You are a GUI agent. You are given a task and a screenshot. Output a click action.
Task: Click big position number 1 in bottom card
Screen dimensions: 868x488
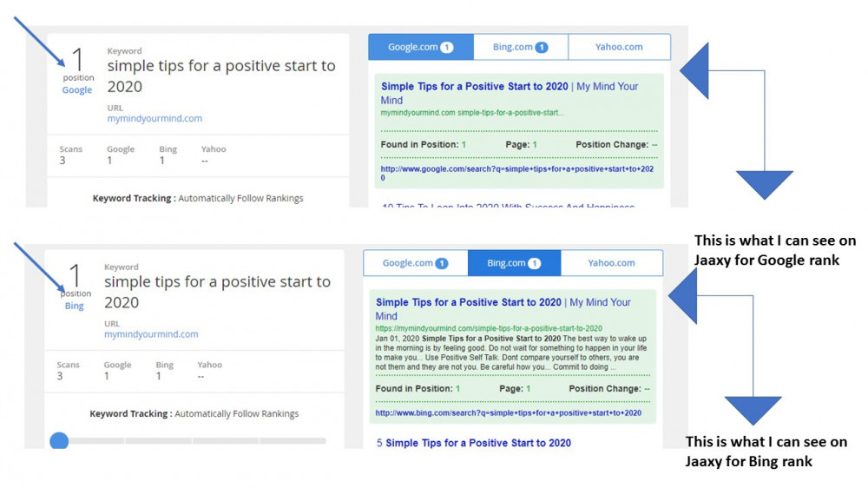coord(76,275)
